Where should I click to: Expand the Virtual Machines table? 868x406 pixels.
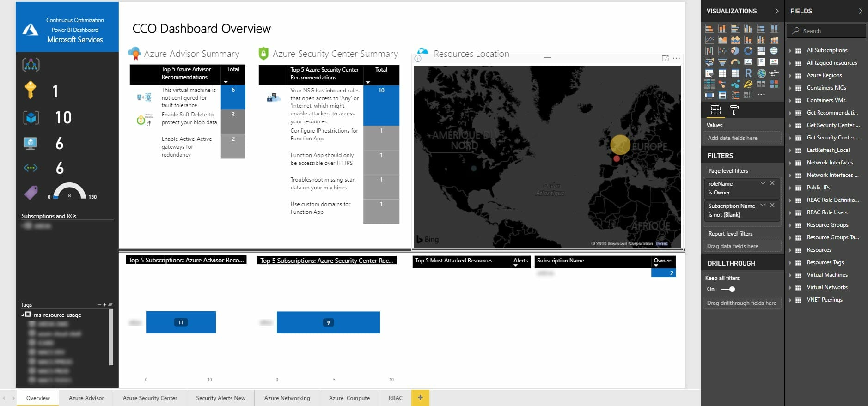tap(790, 275)
